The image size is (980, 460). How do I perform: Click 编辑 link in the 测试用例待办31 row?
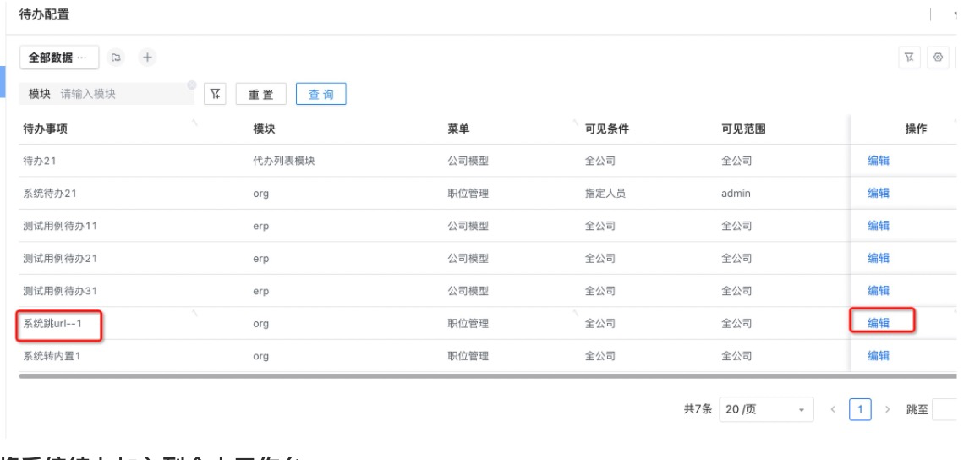click(879, 291)
